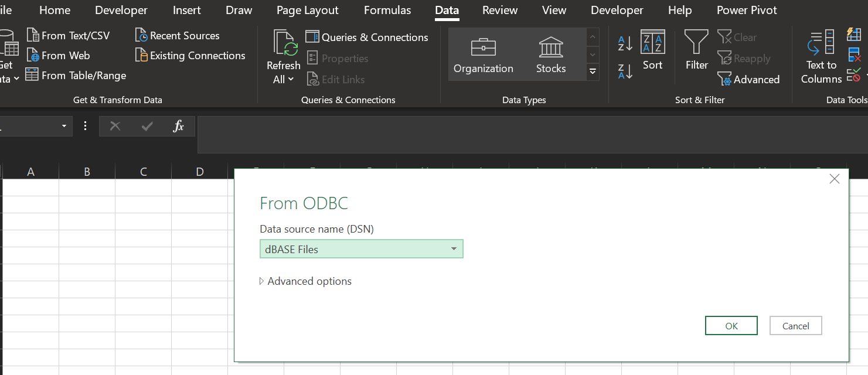The height and width of the screenshot is (375, 868).
Task: Click the Insert Function fx button
Action: click(179, 126)
